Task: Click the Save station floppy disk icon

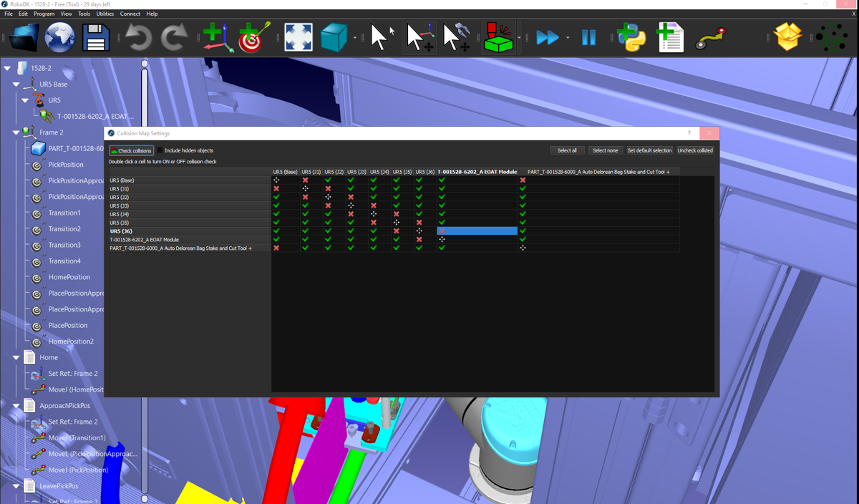Action: click(96, 37)
